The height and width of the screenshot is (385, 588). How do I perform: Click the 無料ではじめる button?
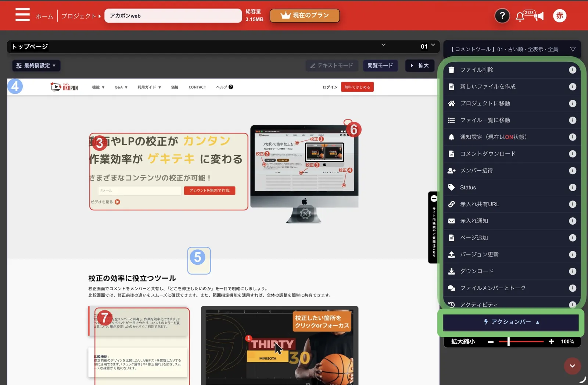(357, 87)
